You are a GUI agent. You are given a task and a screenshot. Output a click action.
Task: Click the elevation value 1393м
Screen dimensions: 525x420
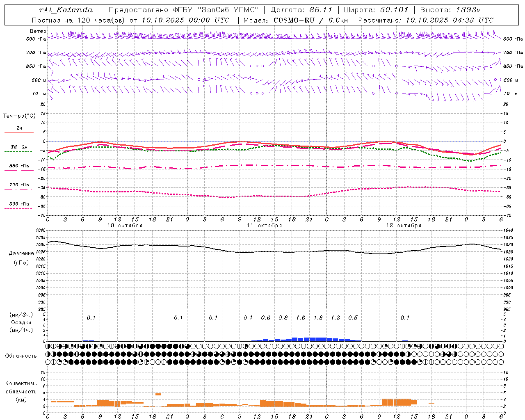pos(468,10)
